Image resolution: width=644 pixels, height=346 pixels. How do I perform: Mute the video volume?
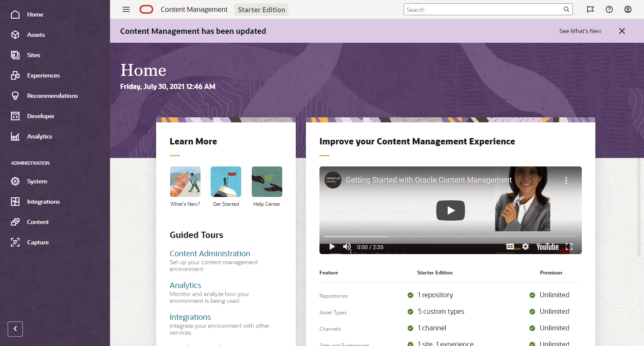tap(347, 246)
